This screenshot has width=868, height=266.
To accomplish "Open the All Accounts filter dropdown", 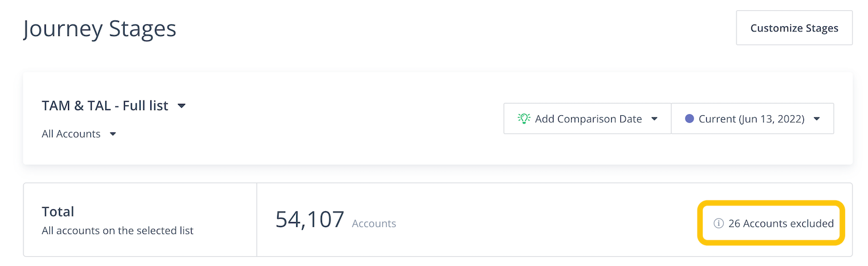I will coord(71,134).
